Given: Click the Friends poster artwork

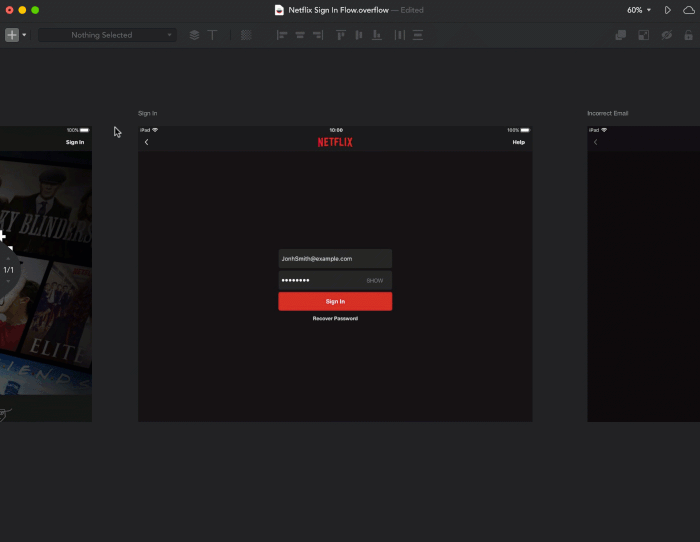Looking at the screenshot, I should point(45,376).
